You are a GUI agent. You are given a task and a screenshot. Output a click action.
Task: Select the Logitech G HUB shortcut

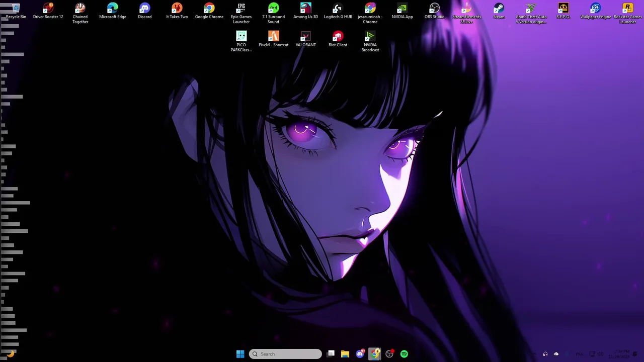[338, 11]
